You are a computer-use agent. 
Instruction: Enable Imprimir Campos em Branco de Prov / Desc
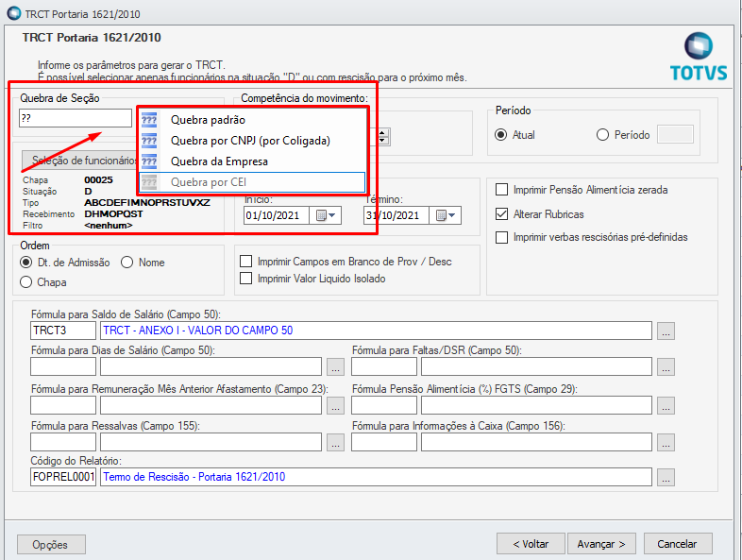click(246, 262)
